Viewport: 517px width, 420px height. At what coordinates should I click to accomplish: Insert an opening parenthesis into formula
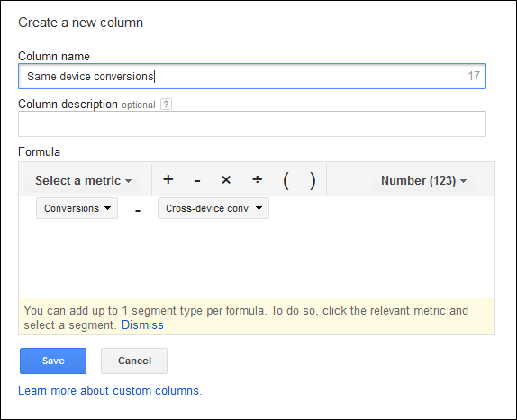286,180
